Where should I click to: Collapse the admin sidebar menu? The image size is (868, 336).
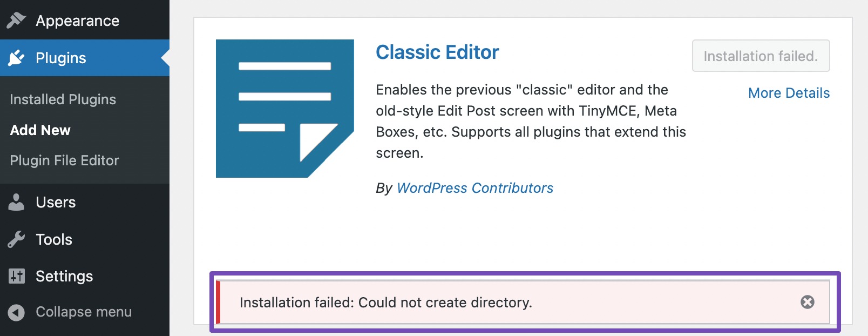83,312
